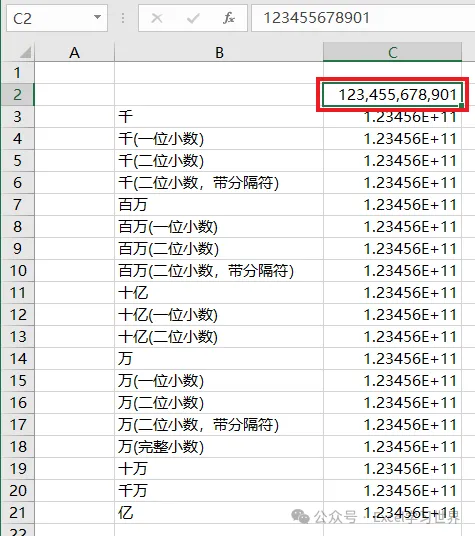Select row 21 header
The width and height of the screenshot is (475, 536).
click(x=18, y=512)
